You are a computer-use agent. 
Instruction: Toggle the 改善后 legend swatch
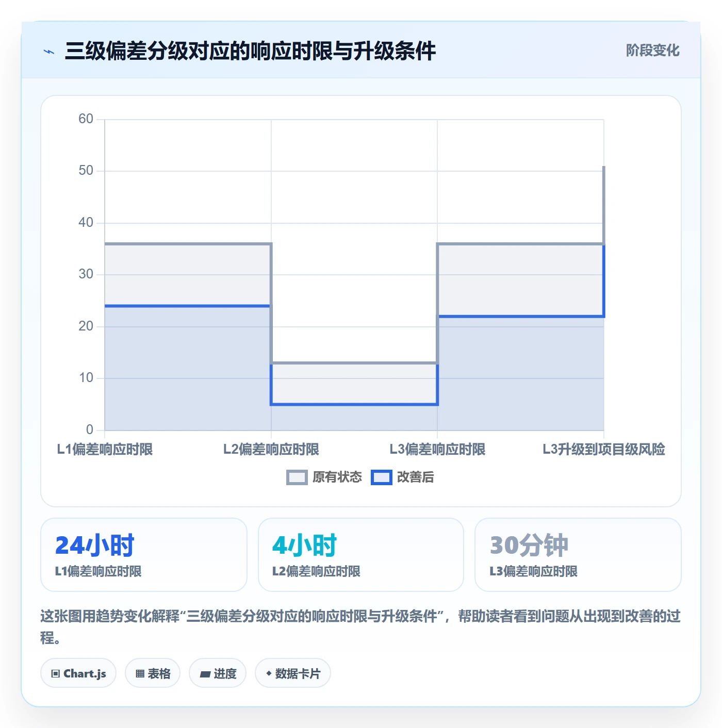click(x=382, y=477)
